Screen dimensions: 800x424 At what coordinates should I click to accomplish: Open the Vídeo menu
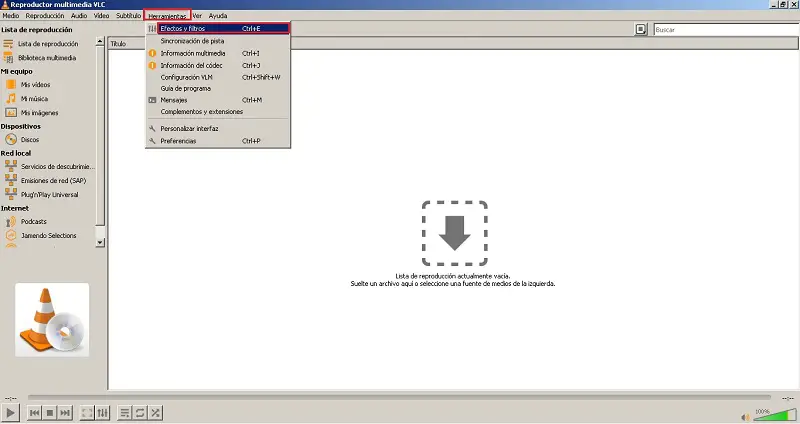(102, 16)
